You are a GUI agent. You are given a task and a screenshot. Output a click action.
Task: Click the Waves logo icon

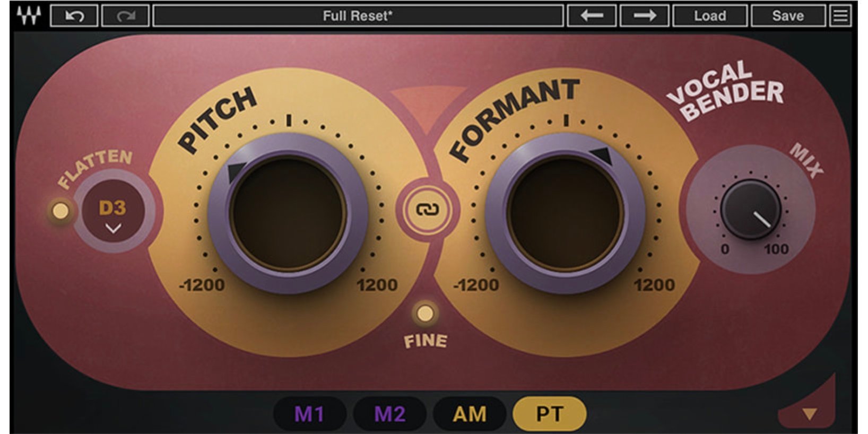pyautogui.click(x=29, y=15)
